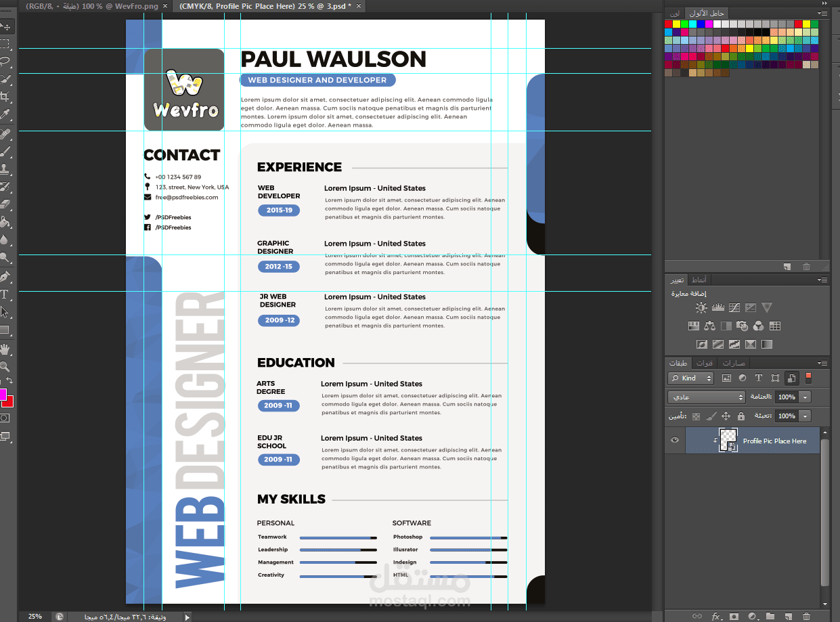Change the screen mode
The height and width of the screenshot is (622, 840).
pos(5,436)
